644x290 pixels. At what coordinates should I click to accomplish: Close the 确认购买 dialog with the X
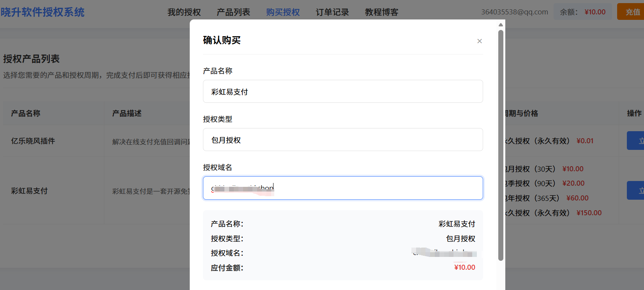480,41
